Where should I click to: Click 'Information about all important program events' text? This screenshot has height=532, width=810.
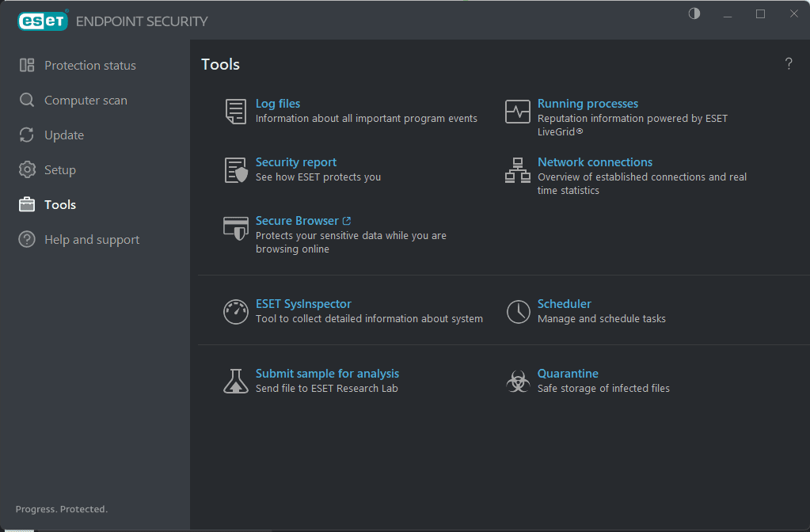367,118
